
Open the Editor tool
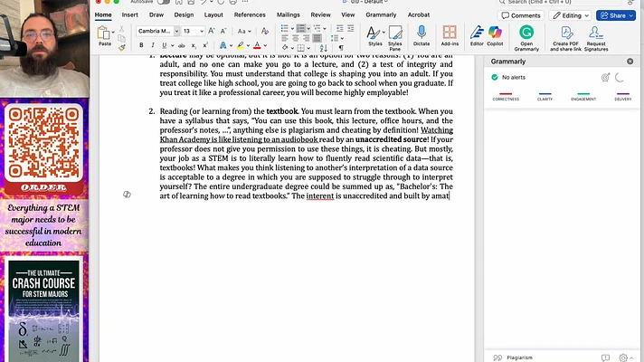click(x=477, y=36)
